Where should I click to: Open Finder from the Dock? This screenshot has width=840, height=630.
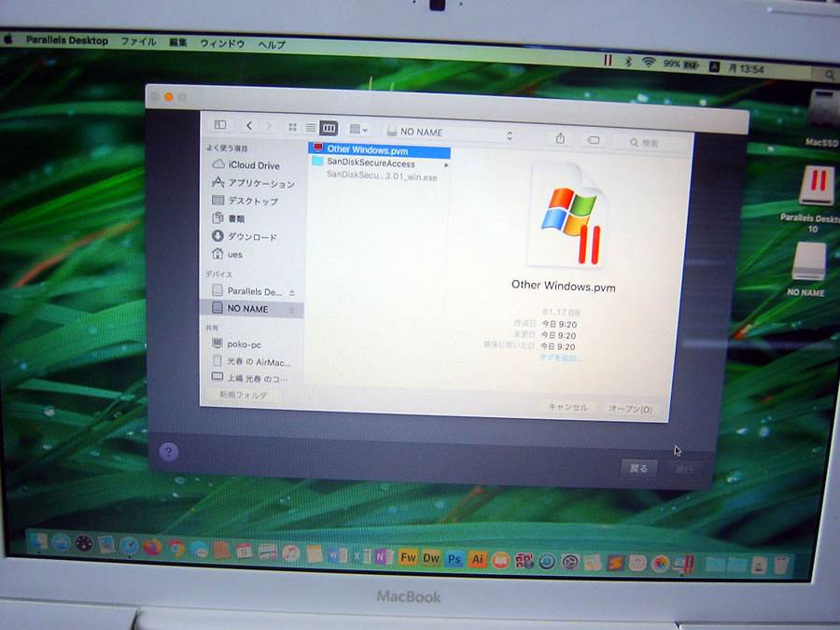37,542
